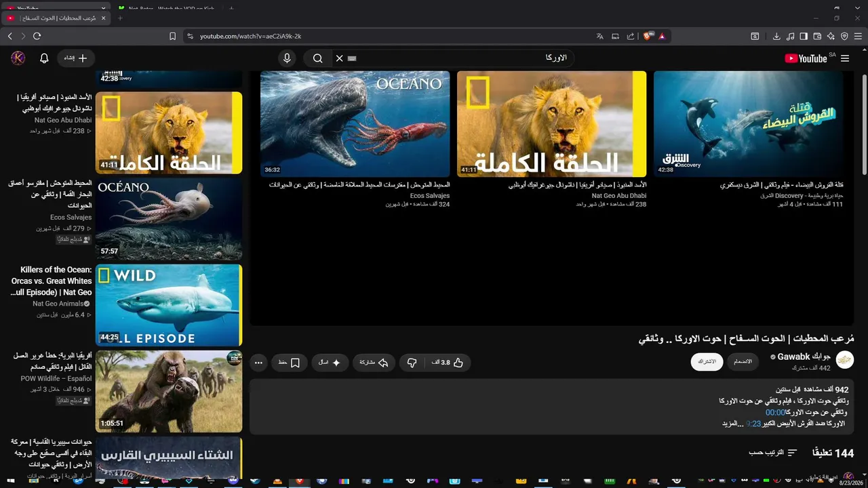Open the Brave Rewards triangle icon

coord(662,36)
